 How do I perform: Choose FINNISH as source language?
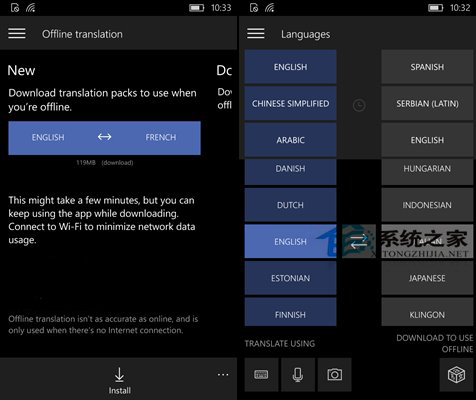[x=290, y=312]
